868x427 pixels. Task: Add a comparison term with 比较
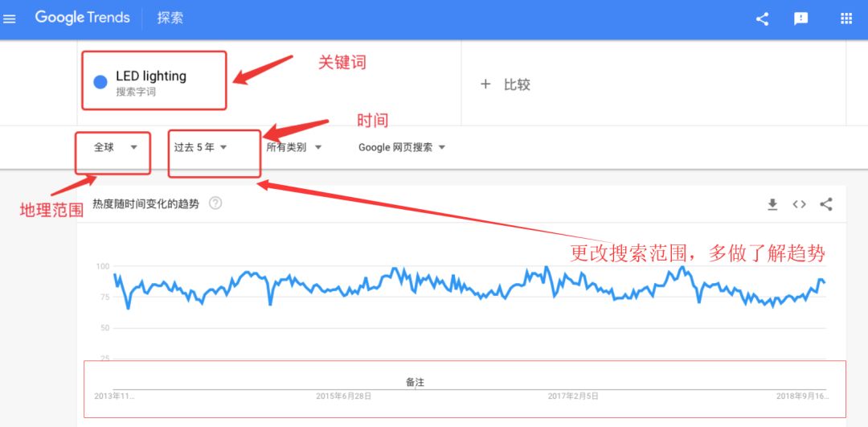(506, 84)
